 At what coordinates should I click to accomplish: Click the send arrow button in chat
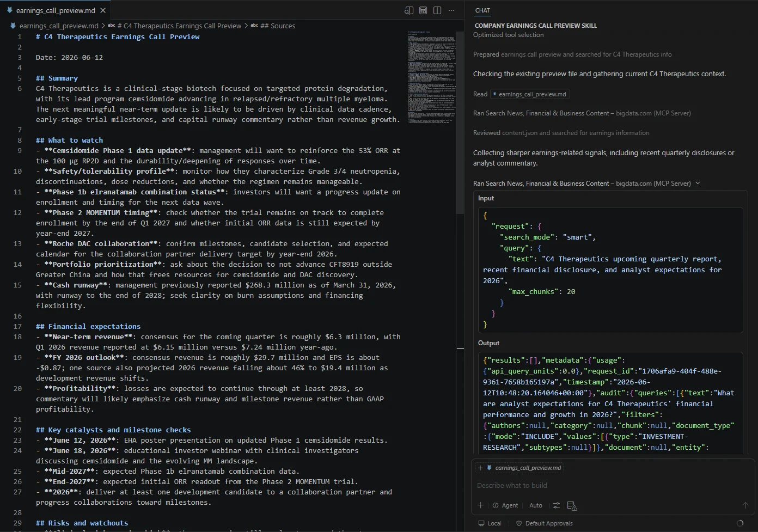pos(745,505)
